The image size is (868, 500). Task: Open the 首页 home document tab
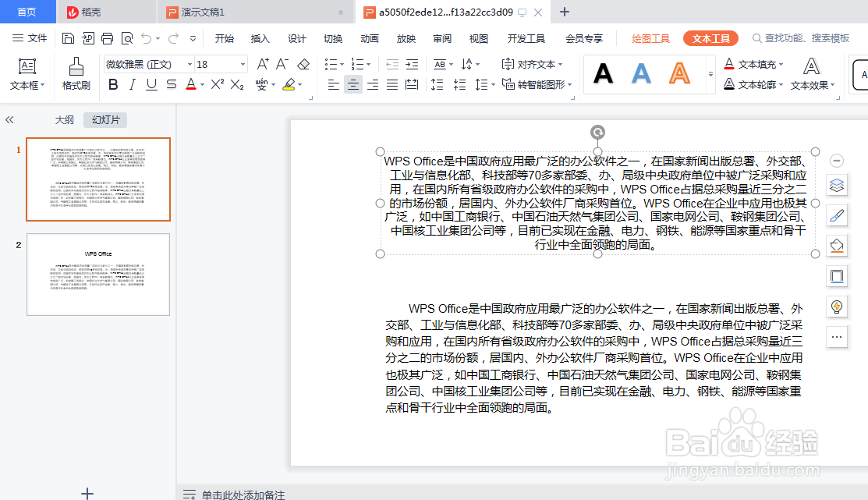click(27, 12)
